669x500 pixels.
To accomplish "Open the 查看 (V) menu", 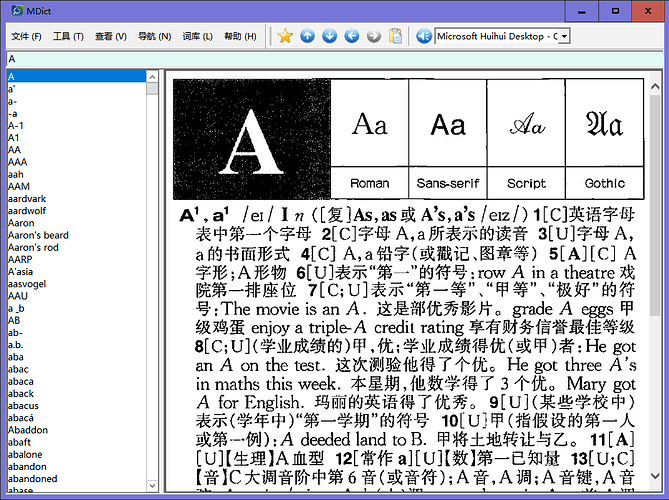I will click(x=111, y=36).
